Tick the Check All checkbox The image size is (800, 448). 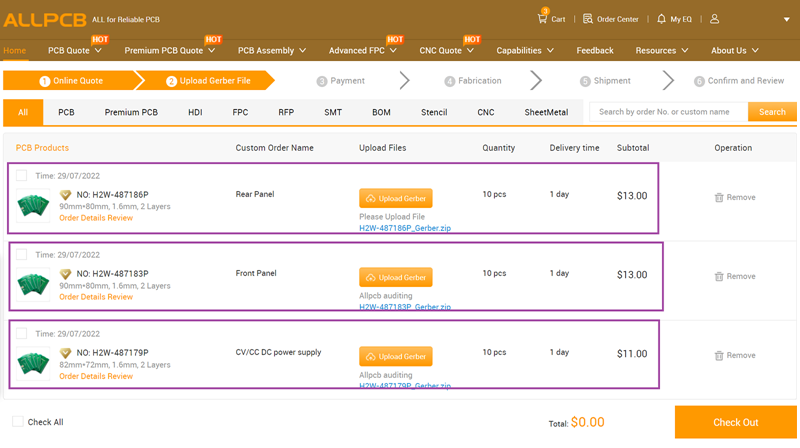[x=18, y=421]
